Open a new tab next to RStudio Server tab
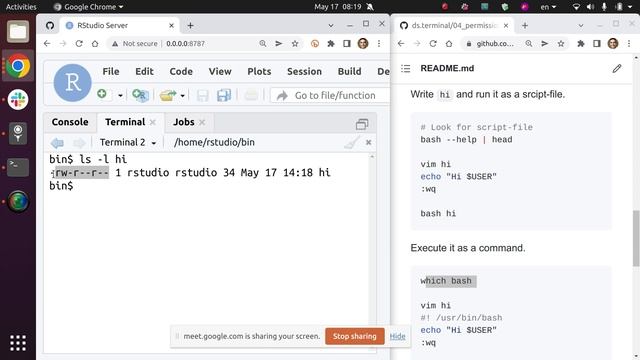This screenshot has height=360, width=640. coord(190,25)
